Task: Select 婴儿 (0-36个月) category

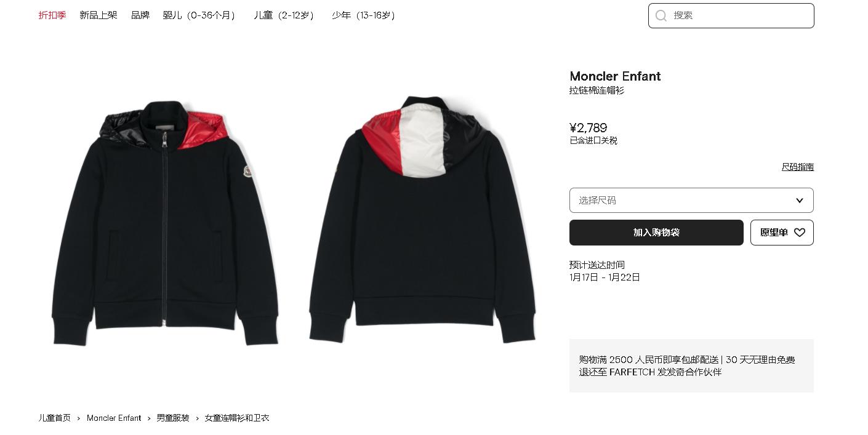Action: (199, 15)
